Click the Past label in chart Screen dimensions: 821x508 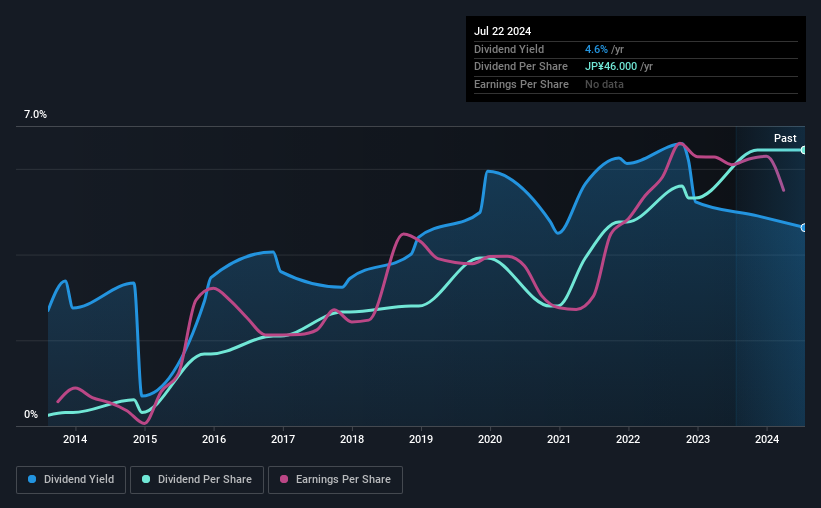785,138
